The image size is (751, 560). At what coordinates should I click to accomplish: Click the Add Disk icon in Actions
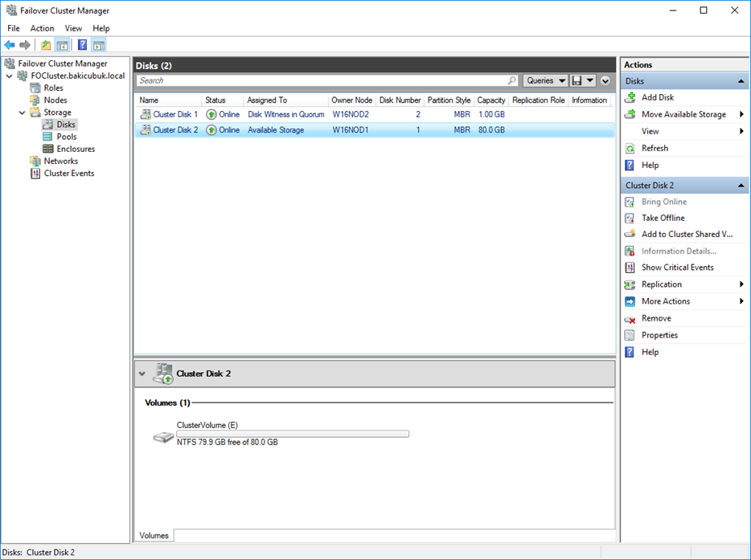(630, 97)
